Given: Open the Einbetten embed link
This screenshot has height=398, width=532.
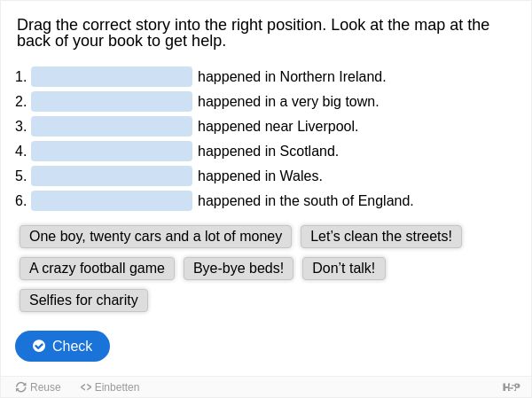Looking at the screenshot, I should click(110, 387).
